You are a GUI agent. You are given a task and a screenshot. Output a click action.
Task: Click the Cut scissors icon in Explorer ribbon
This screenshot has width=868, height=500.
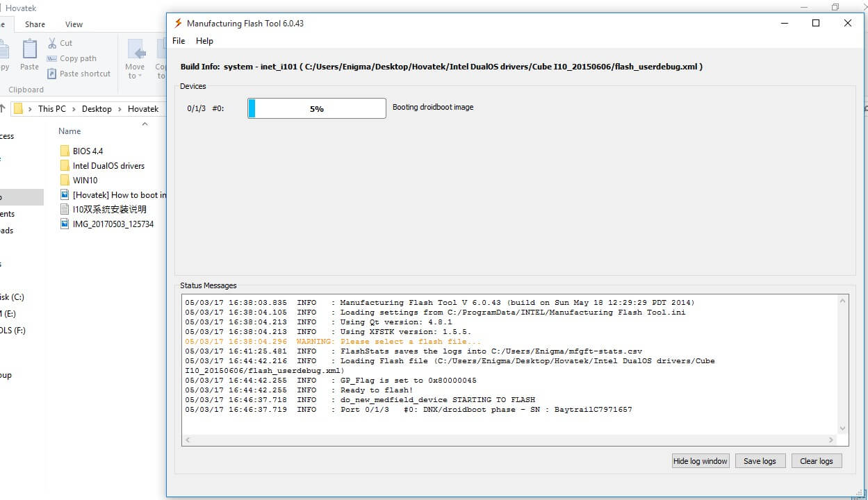click(53, 42)
